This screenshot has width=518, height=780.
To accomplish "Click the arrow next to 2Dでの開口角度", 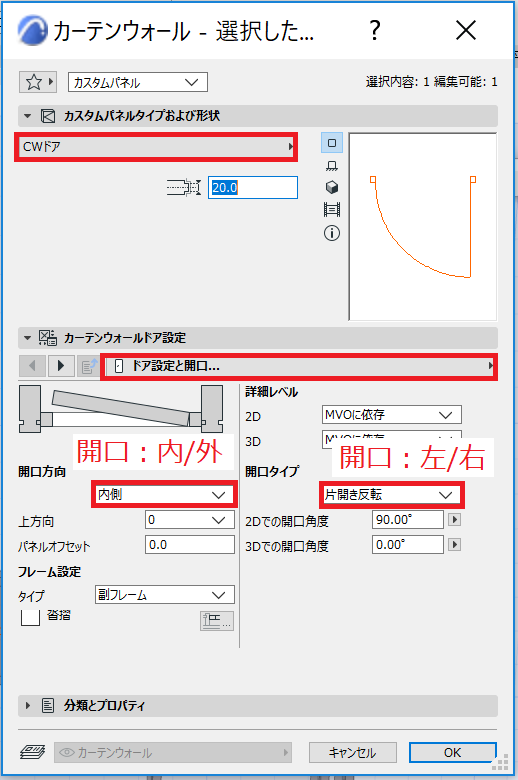I will coord(454,520).
